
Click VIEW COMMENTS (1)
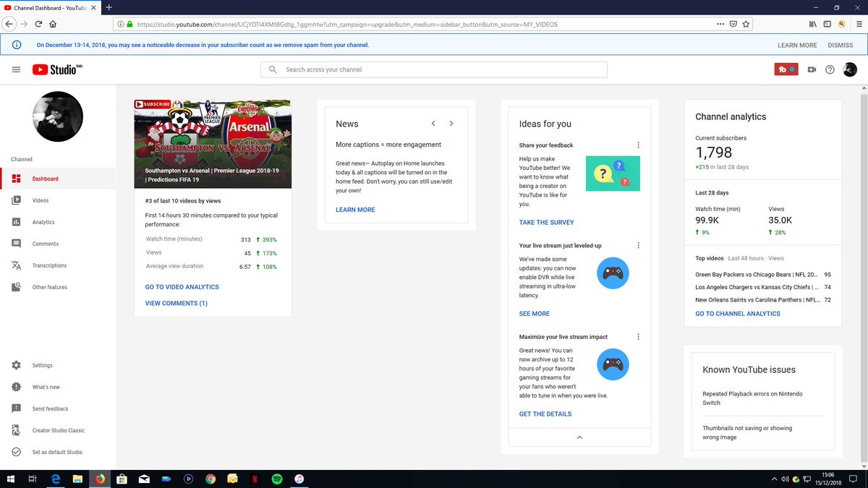coord(176,304)
